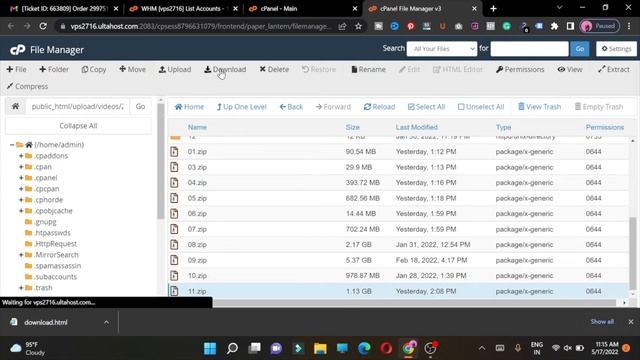Screen dimensions: 640x360
Task: Click the View toolbar action
Action: 570,69
